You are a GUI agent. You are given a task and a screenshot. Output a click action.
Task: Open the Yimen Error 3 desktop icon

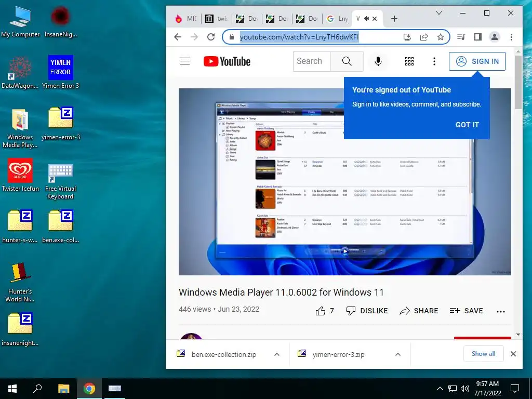click(x=60, y=73)
